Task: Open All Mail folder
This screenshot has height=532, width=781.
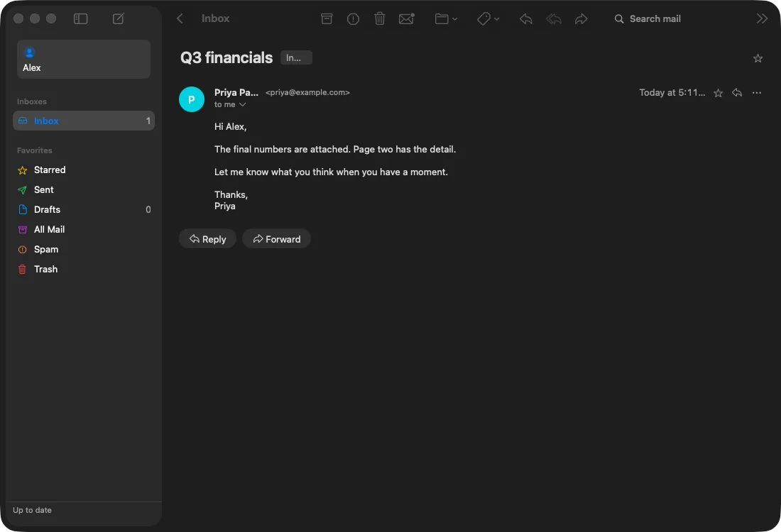Action: [x=84, y=229]
